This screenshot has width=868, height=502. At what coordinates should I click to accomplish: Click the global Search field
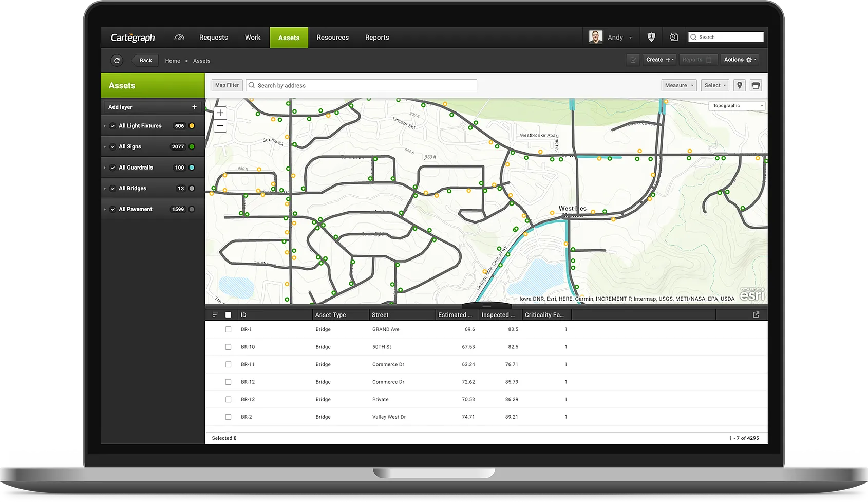(726, 37)
